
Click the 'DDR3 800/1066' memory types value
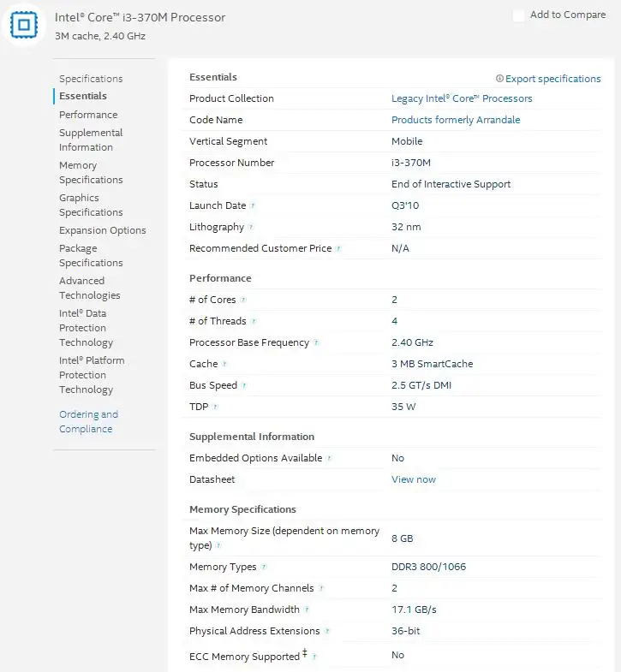tap(428, 567)
